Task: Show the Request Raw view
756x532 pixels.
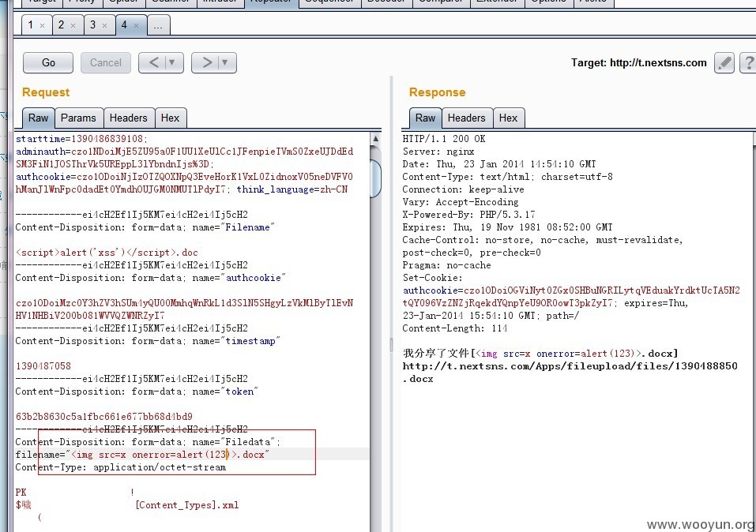Action: click(x=38, y=118)
